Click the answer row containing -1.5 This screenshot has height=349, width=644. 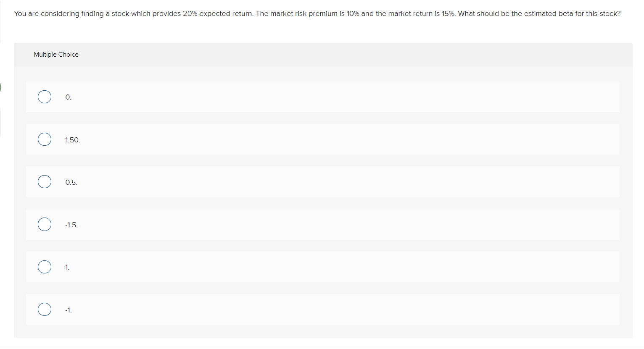(294, 224)
